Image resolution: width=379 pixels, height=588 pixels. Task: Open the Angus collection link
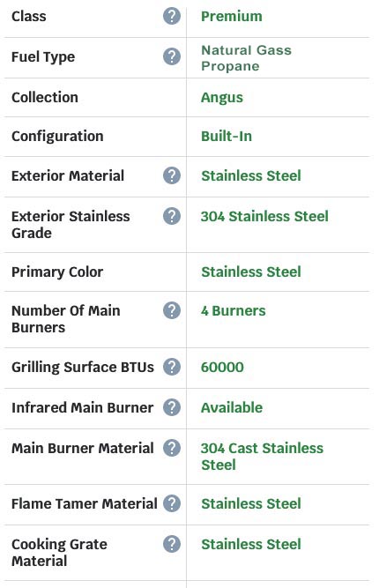[x=222, y=98]
